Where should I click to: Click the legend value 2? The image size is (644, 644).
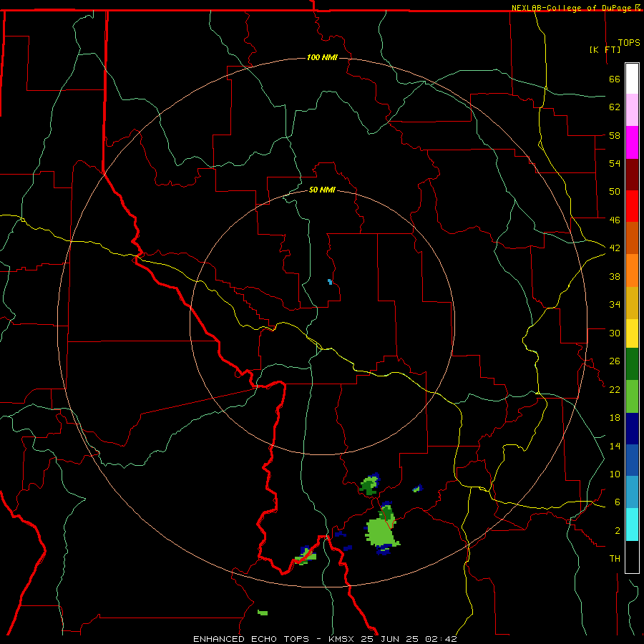(618, 530)
